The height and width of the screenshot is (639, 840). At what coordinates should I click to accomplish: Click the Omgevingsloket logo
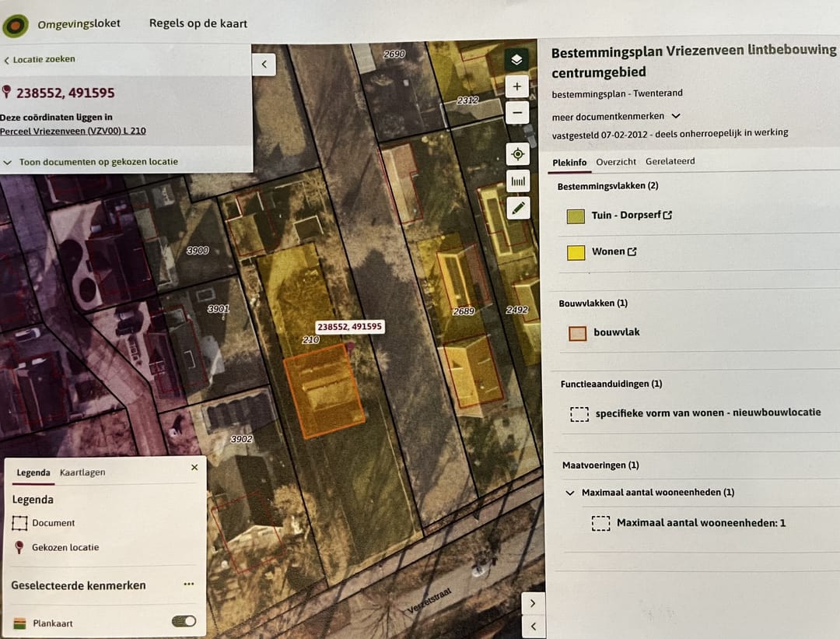coord(16,25)
